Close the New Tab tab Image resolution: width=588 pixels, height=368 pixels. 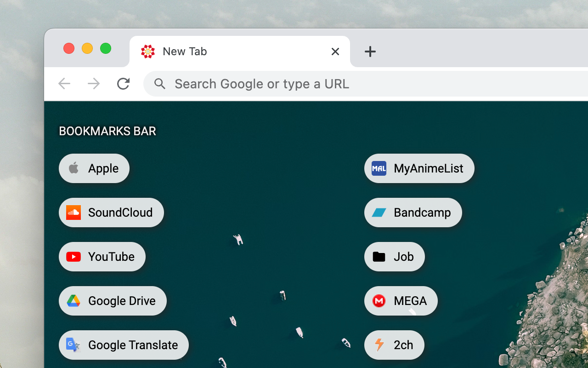[335, 52]
